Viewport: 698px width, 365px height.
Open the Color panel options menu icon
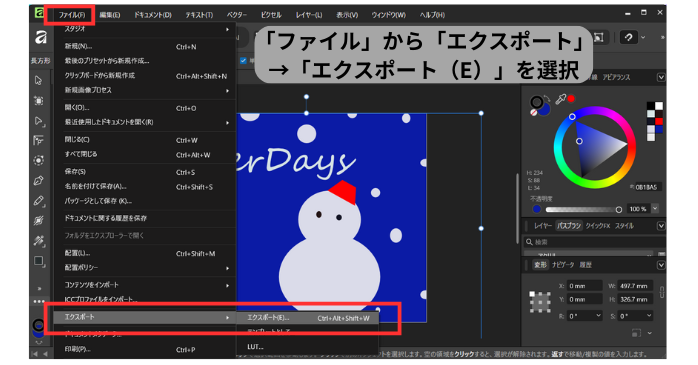coord(661,77)
